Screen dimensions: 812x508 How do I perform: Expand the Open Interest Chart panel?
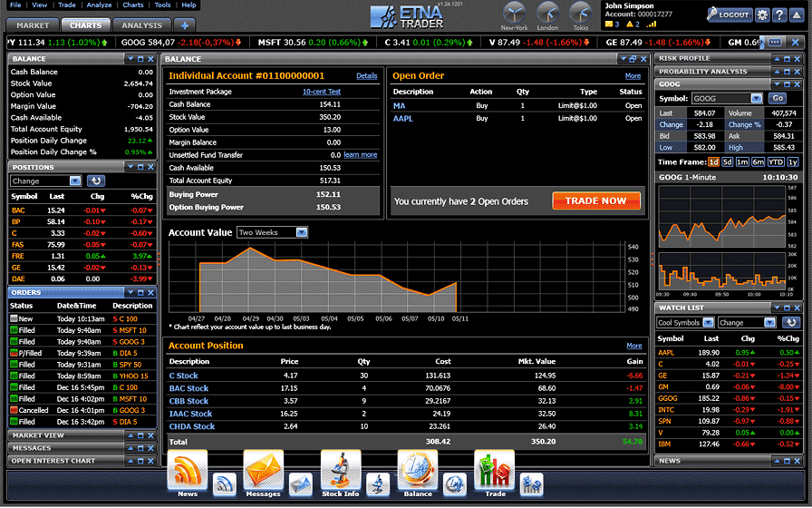coord(130,461)
